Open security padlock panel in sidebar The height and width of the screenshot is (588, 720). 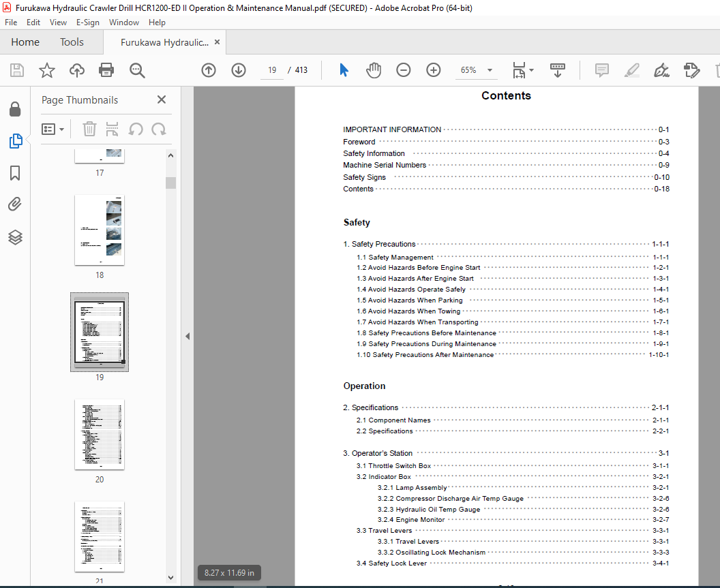point(15,109)
